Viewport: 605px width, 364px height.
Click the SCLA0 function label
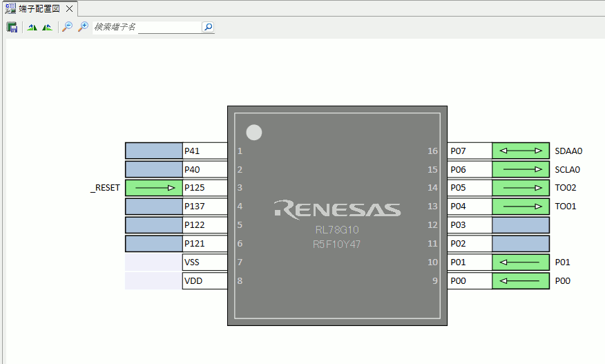click(x=567, y=169)
